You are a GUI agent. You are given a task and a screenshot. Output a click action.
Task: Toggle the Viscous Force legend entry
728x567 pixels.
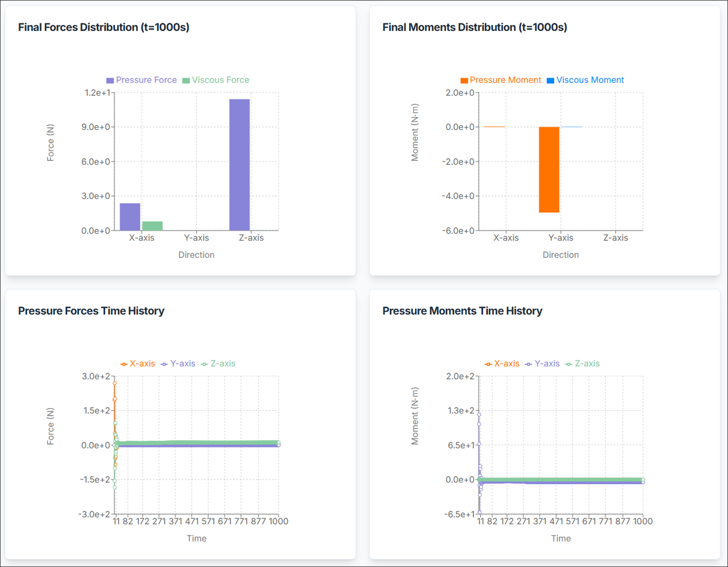point(216,80)
